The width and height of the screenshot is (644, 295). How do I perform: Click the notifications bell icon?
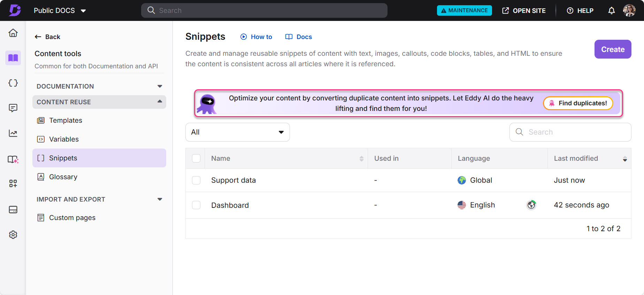point(612,10)
